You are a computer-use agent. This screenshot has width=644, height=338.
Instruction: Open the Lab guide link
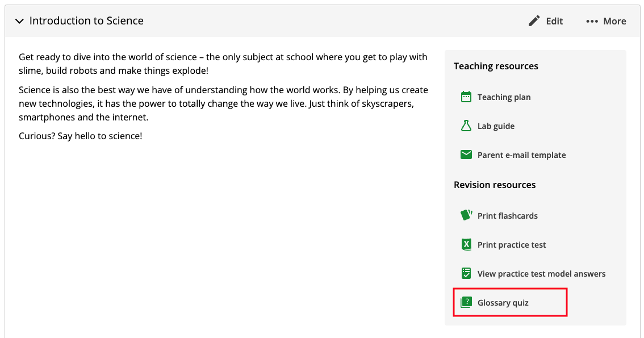496,126
